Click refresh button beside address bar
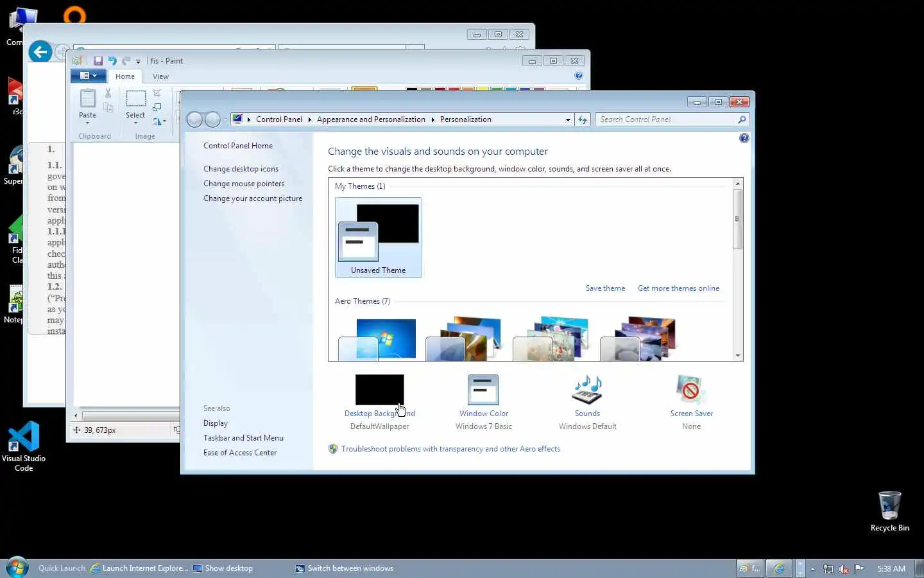 point(583,119)
